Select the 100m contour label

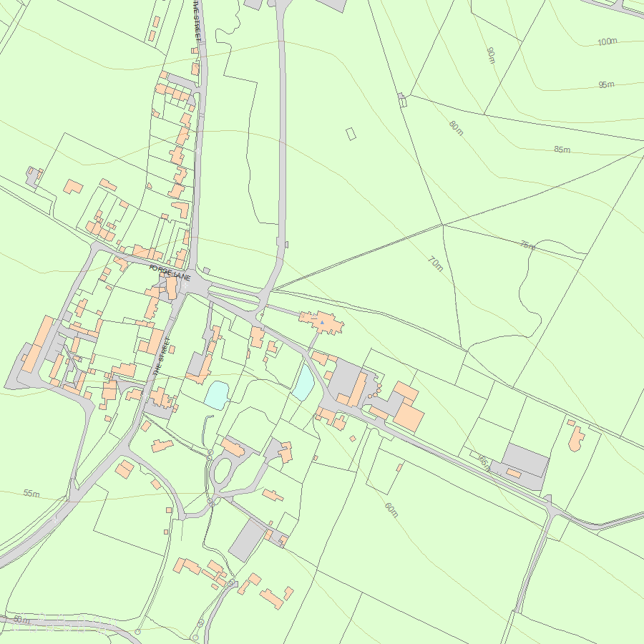pyautogui.click(x=608, y=42)
